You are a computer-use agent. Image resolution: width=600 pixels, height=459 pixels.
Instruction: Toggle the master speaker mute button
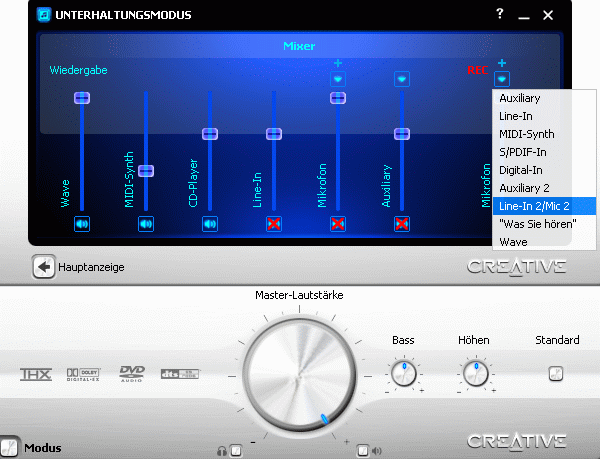click(x=363, y=451)
